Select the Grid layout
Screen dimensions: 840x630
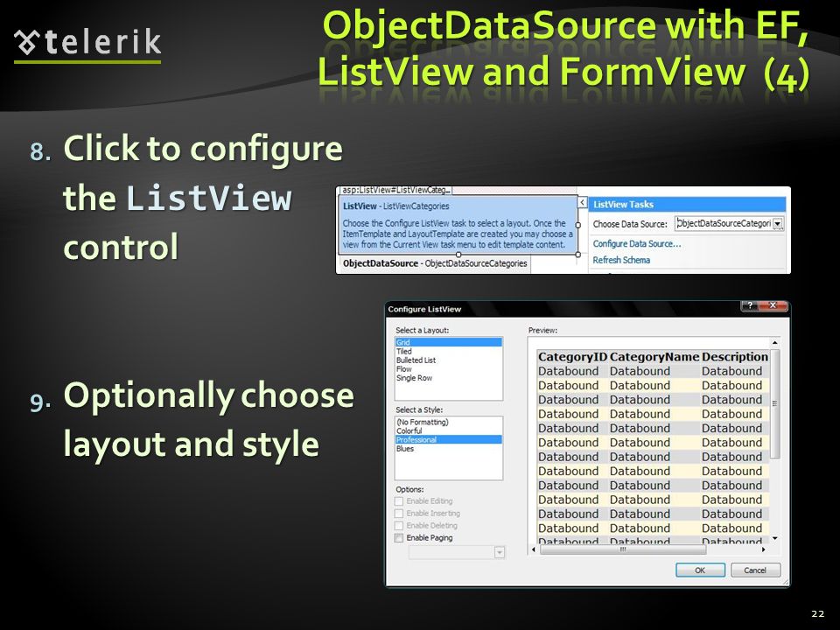point(449,342)
